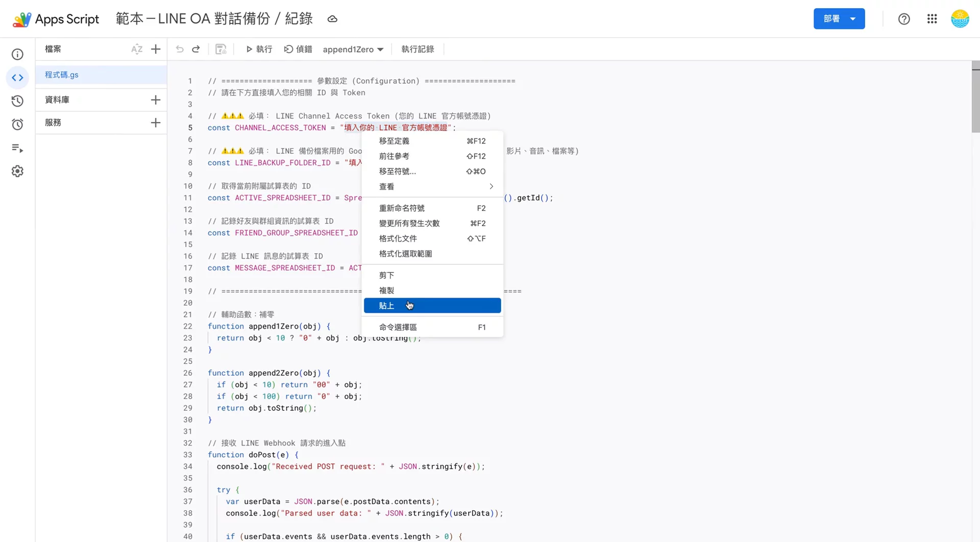Image resolution: width=980 pixels, height=542 pixels.
Task: Select 前往參考 in the context menu
Action: [432, 156]
